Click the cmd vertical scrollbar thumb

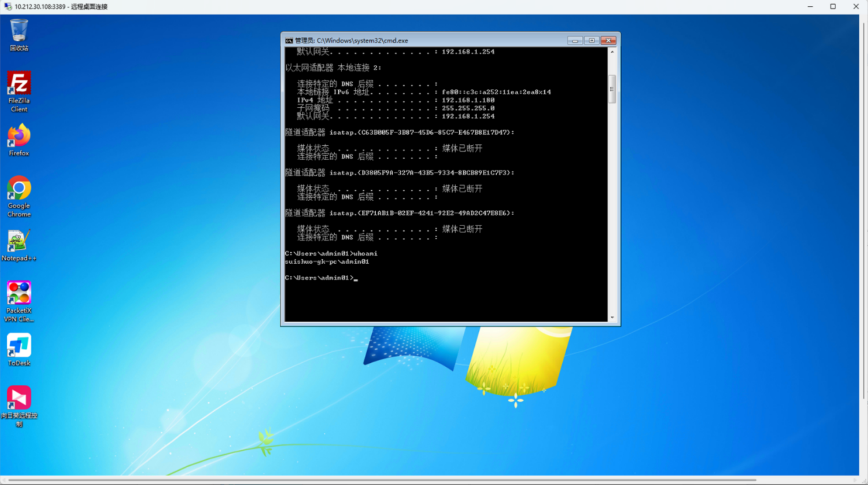(x=612, y=89)
